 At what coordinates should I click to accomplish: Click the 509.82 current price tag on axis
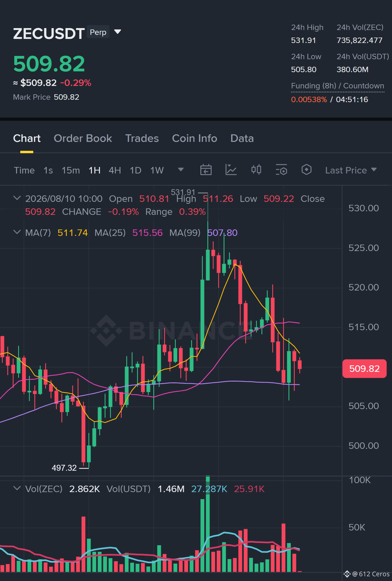click(364, 369)
